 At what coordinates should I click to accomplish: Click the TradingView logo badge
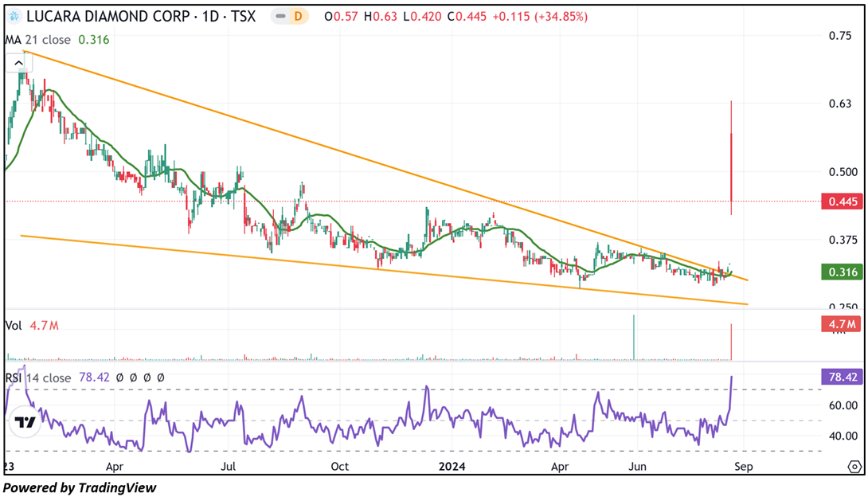click(x=25, y=422)
